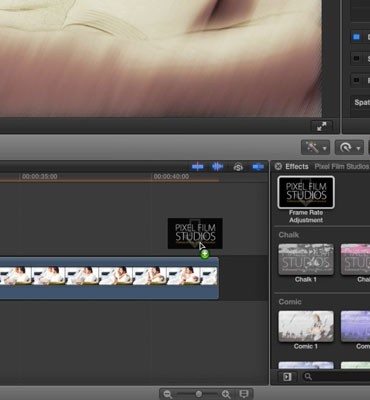Toggle the effects sidebar show/hide icon
Screen dimensions: 370x400
pyautogui.click(x=287, y=377)
